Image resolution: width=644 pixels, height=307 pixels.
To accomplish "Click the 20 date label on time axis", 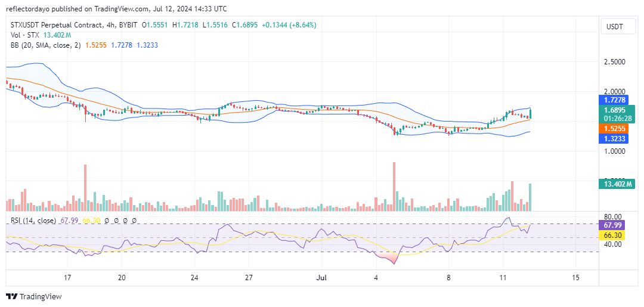I will click(x=122, y=277).
